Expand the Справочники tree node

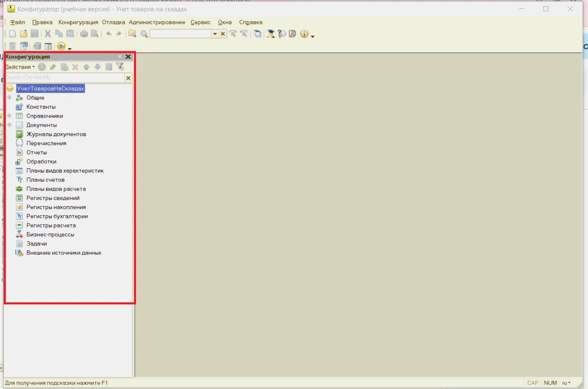coord(10,116)
